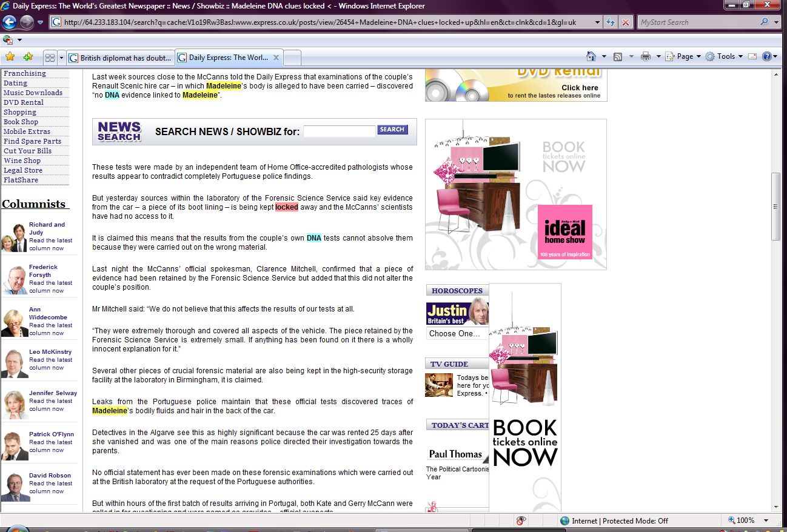This screenshot has width=787, height=532.
Task: Open the Favorites Center star icon
Action: click(10, 57)
